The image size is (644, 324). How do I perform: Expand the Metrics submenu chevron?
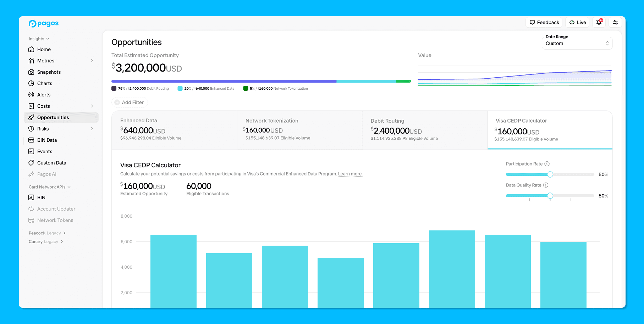92,61
